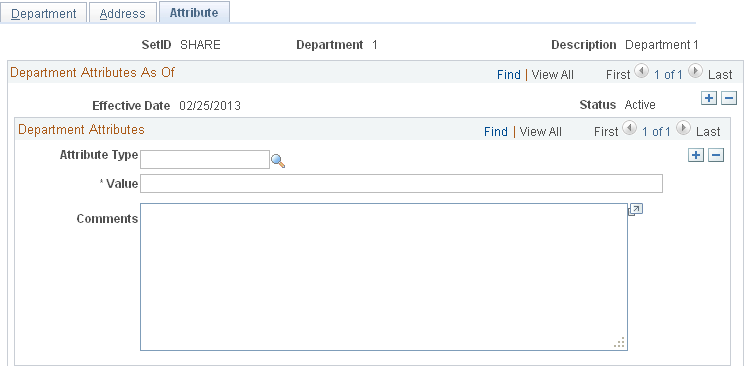This screenshot has height=366, width=745.
Task: Show next row in Department Attributes As Of
Action: 695,72
